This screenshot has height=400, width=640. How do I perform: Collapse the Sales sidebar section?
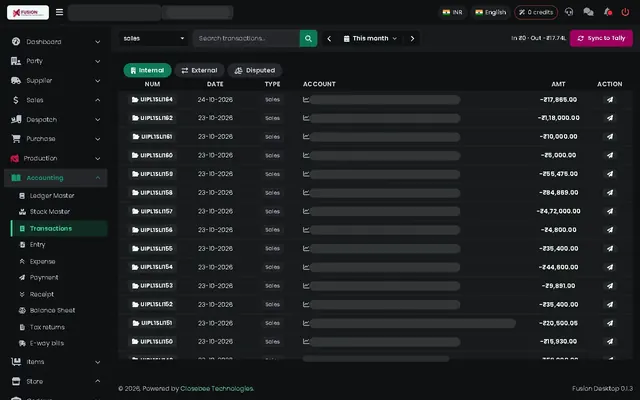click(56, 100)
